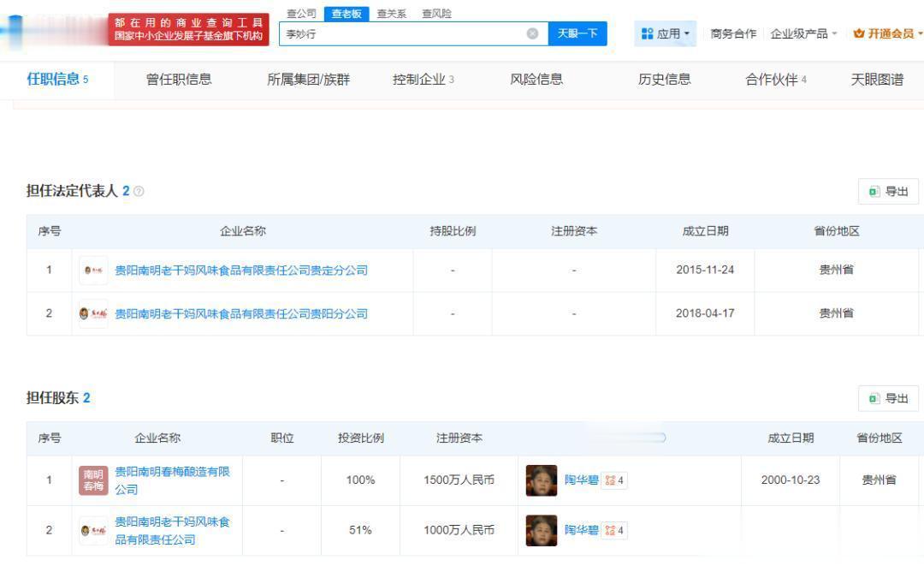Image resolution: width=924 pixels, height=566 pixels.
Task: Open the 应用 dropdown menu
Action: point(666,33)
